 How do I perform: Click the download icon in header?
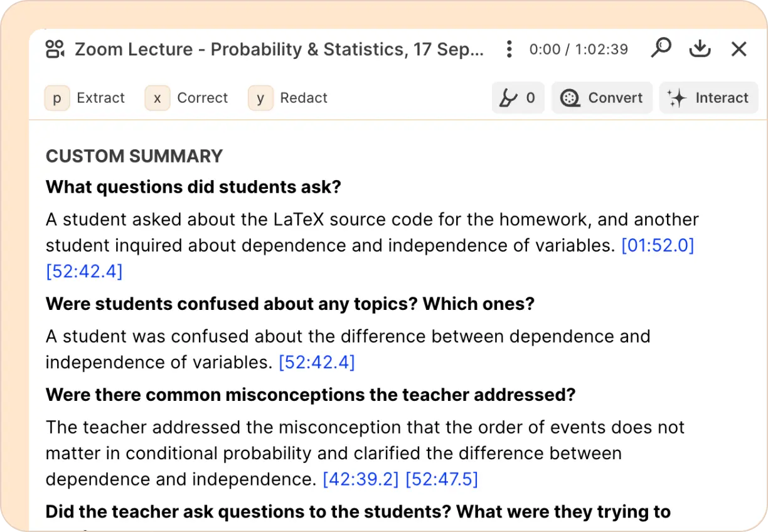700,48
